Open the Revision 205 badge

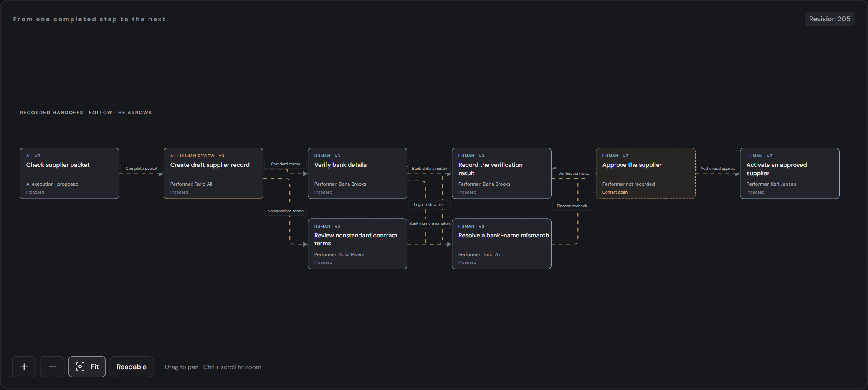tap(829, 19)
